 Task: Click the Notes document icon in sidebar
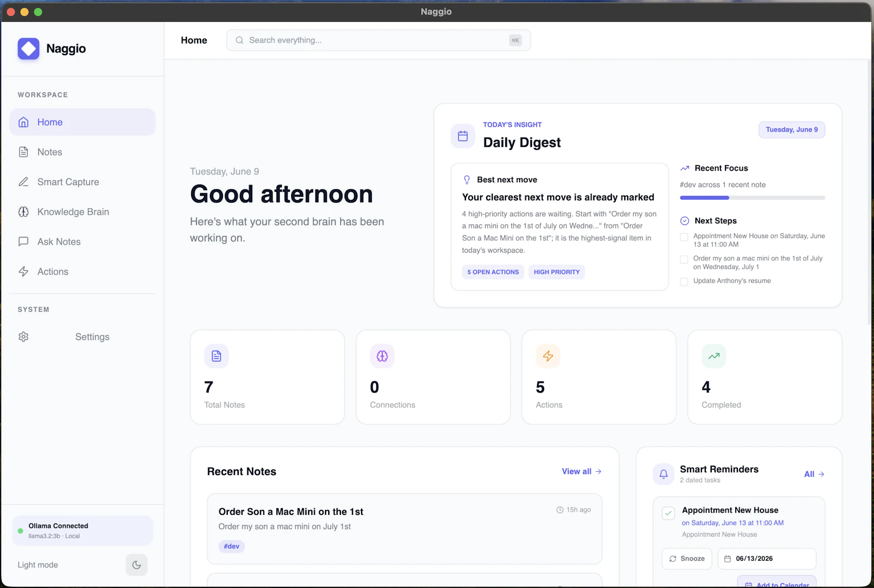[23, 152]
